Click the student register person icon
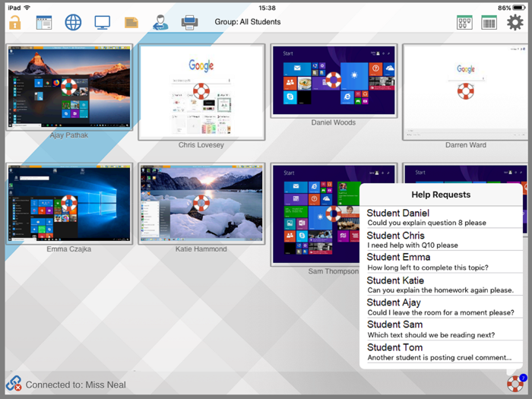 160,22
